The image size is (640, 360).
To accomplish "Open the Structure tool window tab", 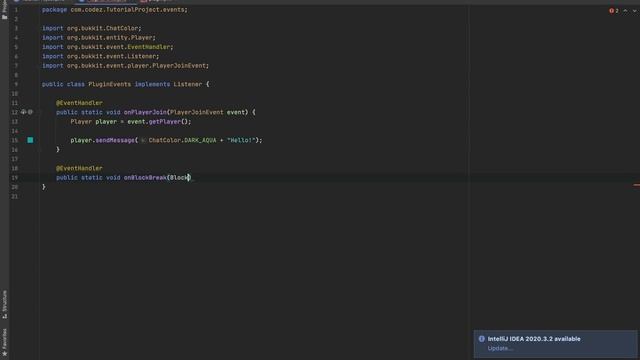I will pos(4,304).
